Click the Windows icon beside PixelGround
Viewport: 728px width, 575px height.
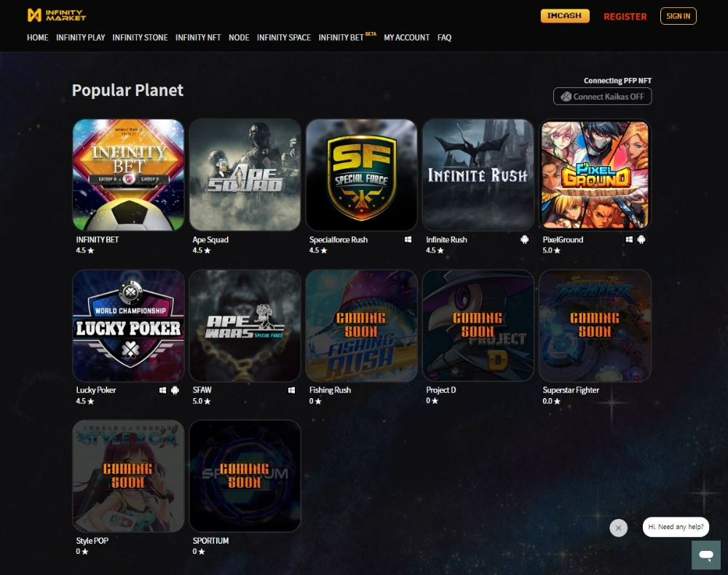pos(629,239)
